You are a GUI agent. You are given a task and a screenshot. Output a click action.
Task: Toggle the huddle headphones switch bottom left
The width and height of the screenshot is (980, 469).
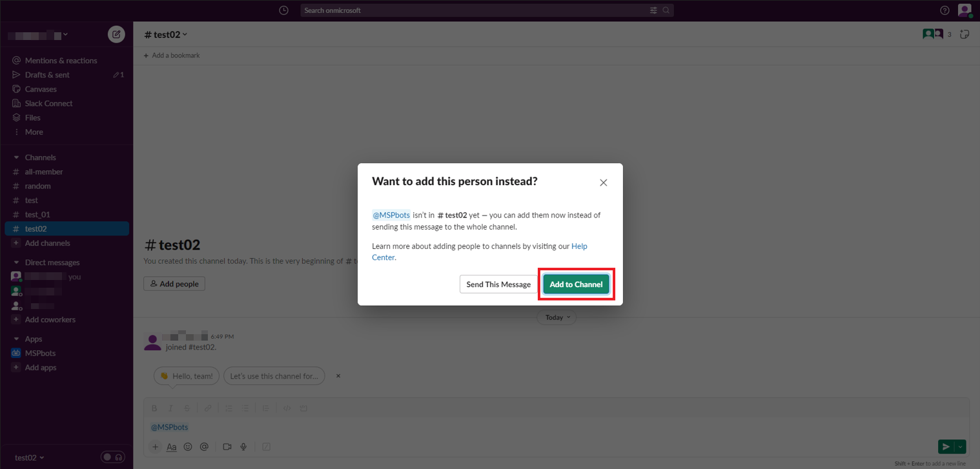click(112, 457)
